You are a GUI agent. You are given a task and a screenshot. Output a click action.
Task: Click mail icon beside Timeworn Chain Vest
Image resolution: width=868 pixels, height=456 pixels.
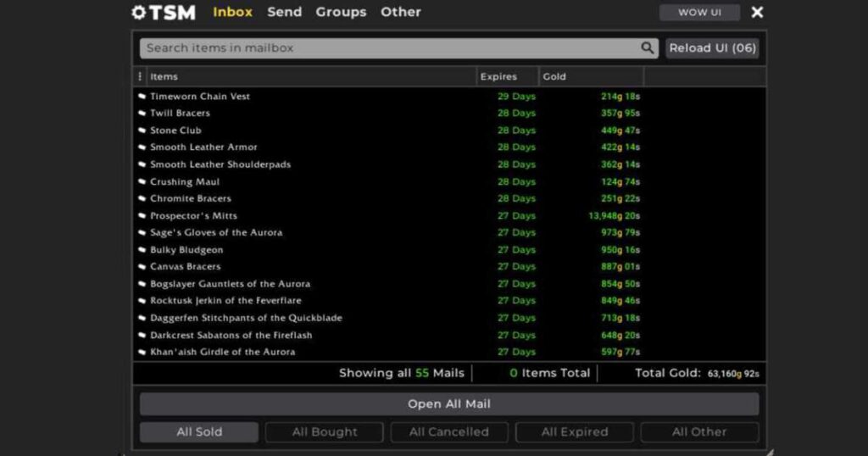click(x=142, y=97)
